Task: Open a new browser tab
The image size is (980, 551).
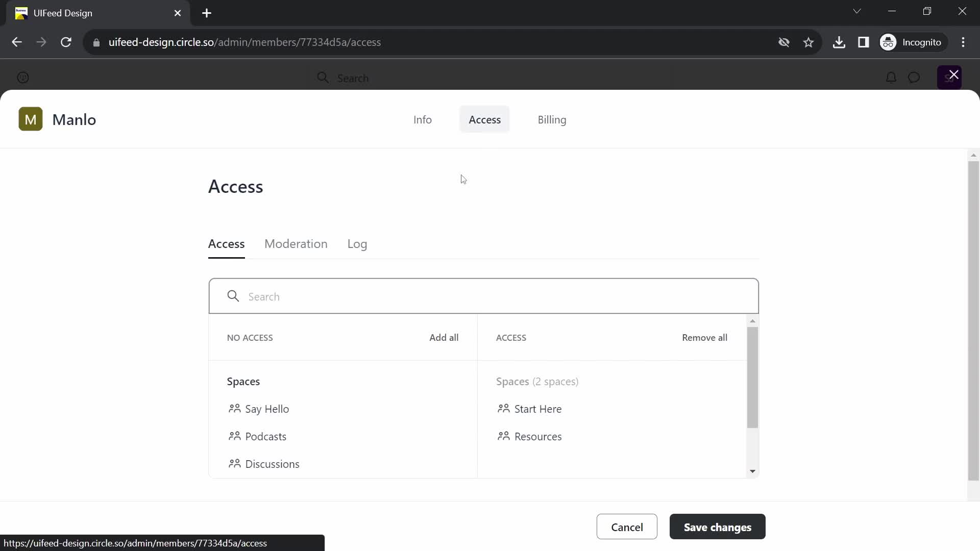Action: (x=207, y=13)
